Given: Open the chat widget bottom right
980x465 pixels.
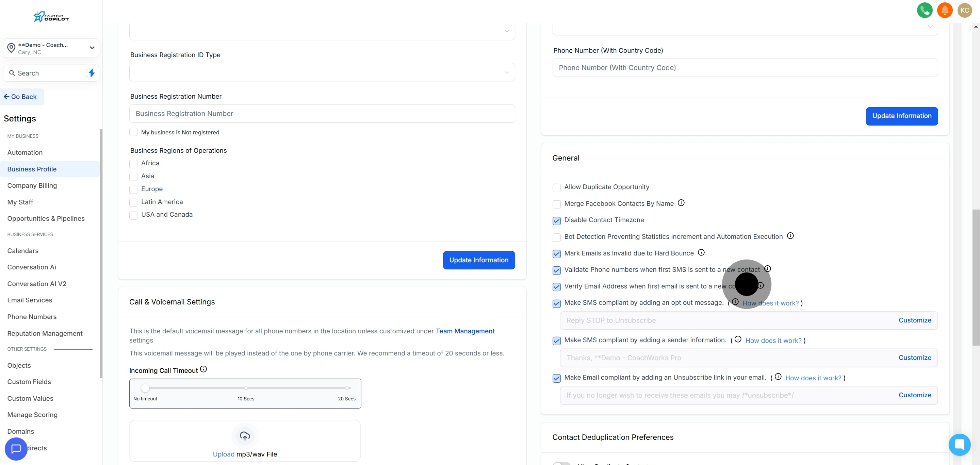Looking at the screenshot, I should pyautogui.click(x=959, y=444).
